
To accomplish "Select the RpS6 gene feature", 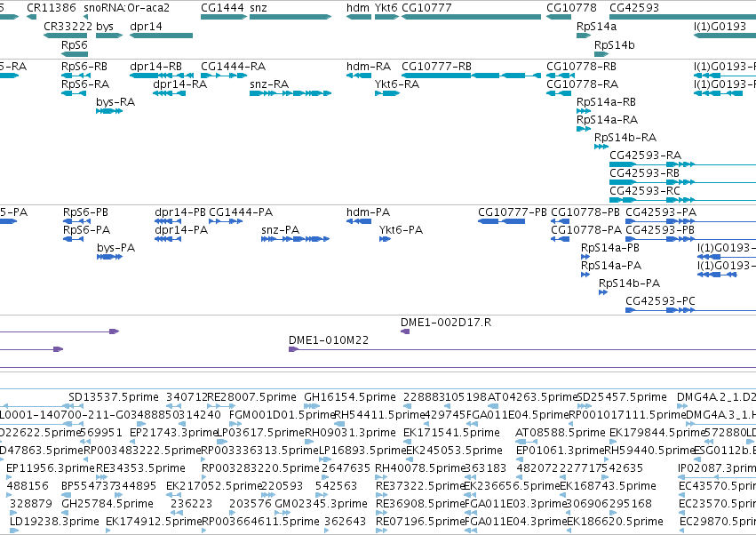I will tap(75, 54).
